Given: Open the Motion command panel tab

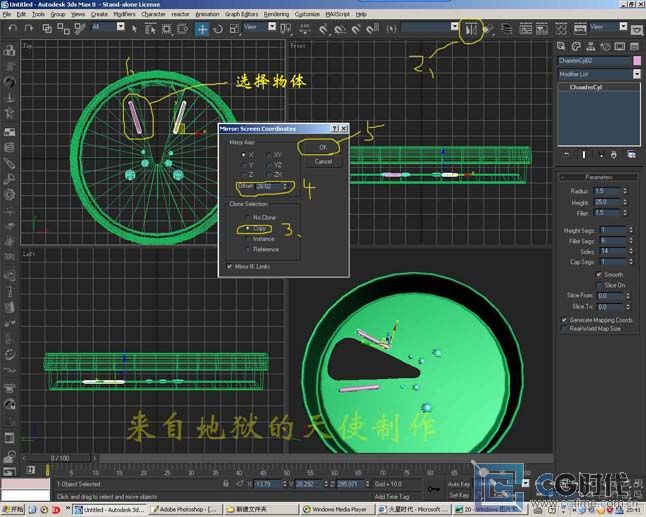Looking at the screenshot, I should pos(605,46).
